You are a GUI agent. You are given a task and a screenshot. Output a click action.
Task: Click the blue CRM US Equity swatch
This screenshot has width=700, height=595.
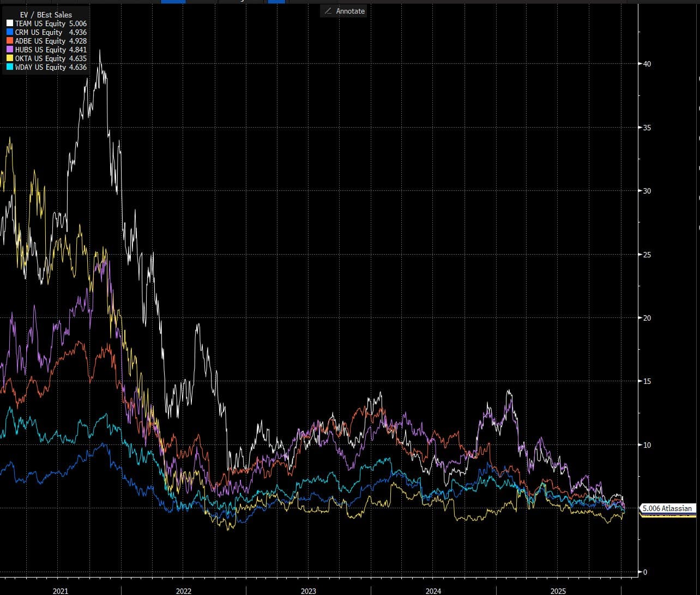pyautogui.click(x=9, y=32)
